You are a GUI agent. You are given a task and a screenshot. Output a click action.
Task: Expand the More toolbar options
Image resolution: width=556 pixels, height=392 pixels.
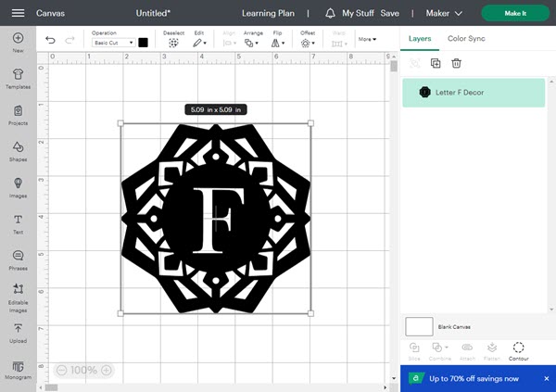(368, 40)
